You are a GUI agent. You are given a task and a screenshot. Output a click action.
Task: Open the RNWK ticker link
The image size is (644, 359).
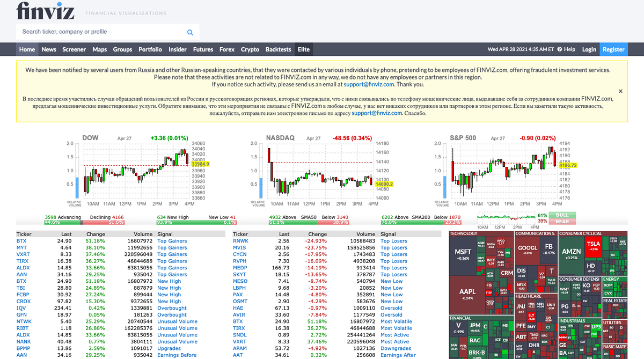click(x=241, y=241)
